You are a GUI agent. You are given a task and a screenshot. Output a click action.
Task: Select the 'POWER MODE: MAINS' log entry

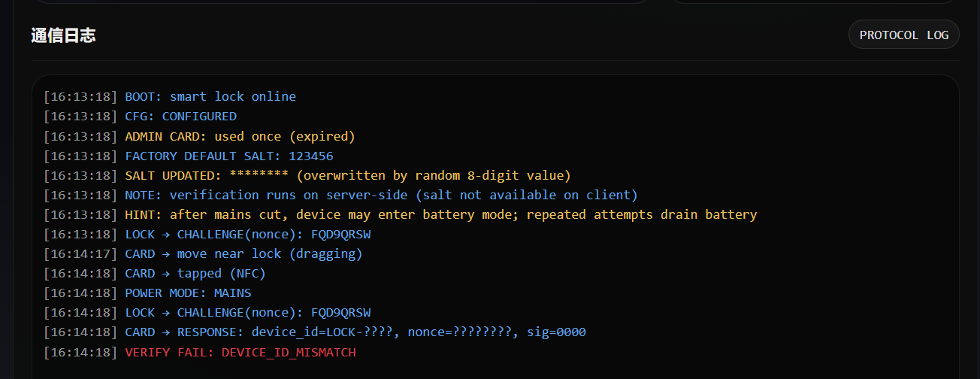[188, 293]
